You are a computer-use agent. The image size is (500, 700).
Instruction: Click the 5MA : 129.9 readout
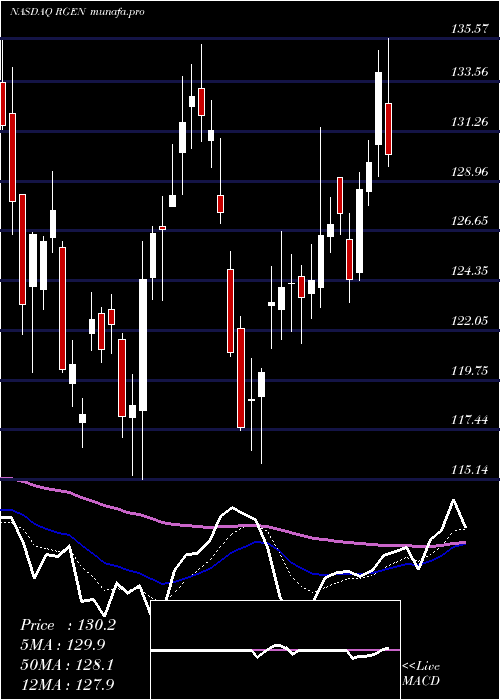click(x=62, y=645)
